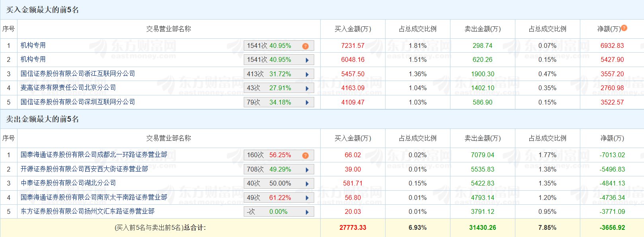Click buy amount 7231.57 cell
644x237 pixels.
tap(353, 45)
